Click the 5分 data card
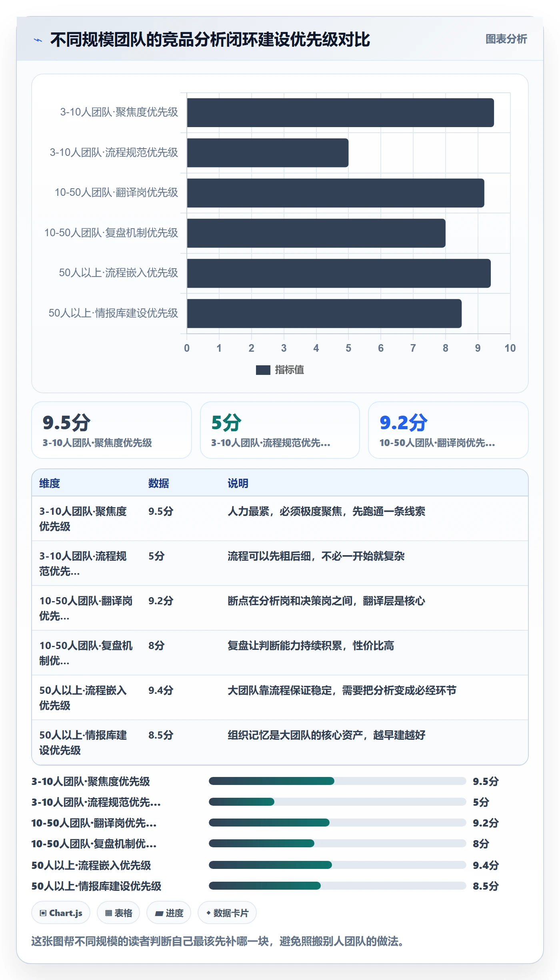Screen dimensions: 560x980 click(x=280, y=430)
